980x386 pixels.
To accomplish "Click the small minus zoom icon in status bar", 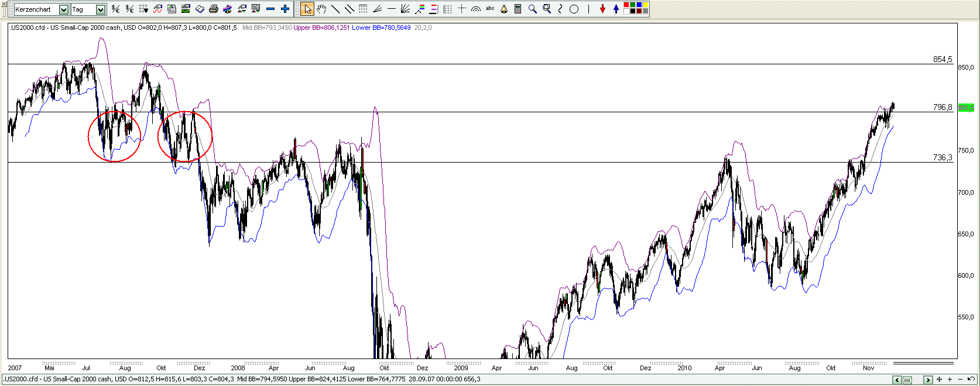I will pos(960,379).
